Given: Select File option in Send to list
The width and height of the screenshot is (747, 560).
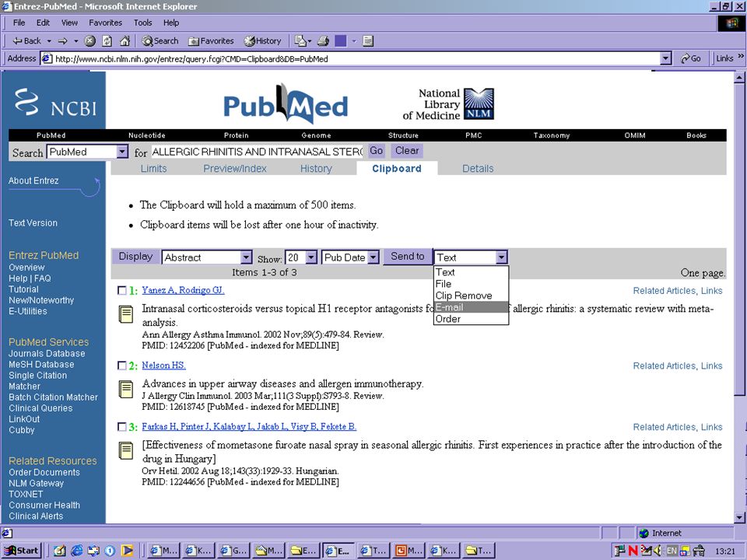Looking at the screenshot, I should tap(472, 284).
